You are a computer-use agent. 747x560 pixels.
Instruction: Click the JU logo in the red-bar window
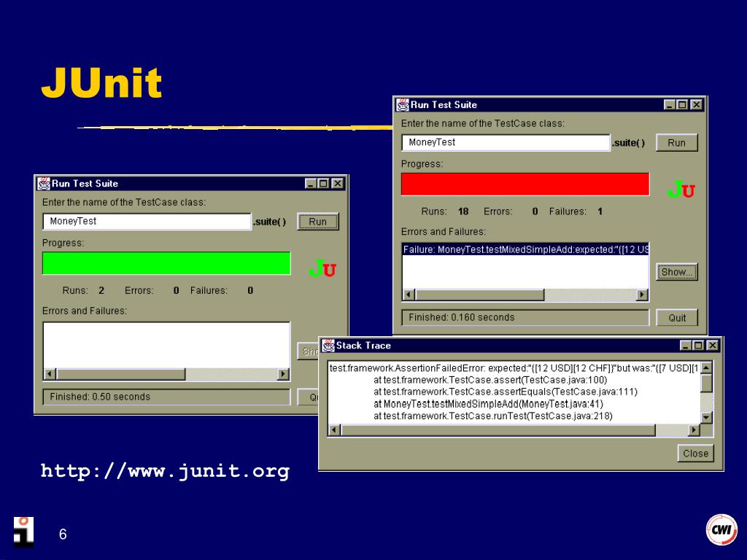tap(681, 190)
